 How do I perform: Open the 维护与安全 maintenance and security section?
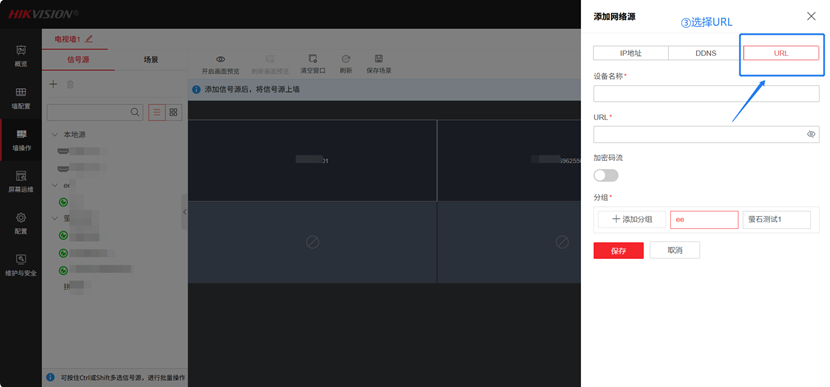21,265
